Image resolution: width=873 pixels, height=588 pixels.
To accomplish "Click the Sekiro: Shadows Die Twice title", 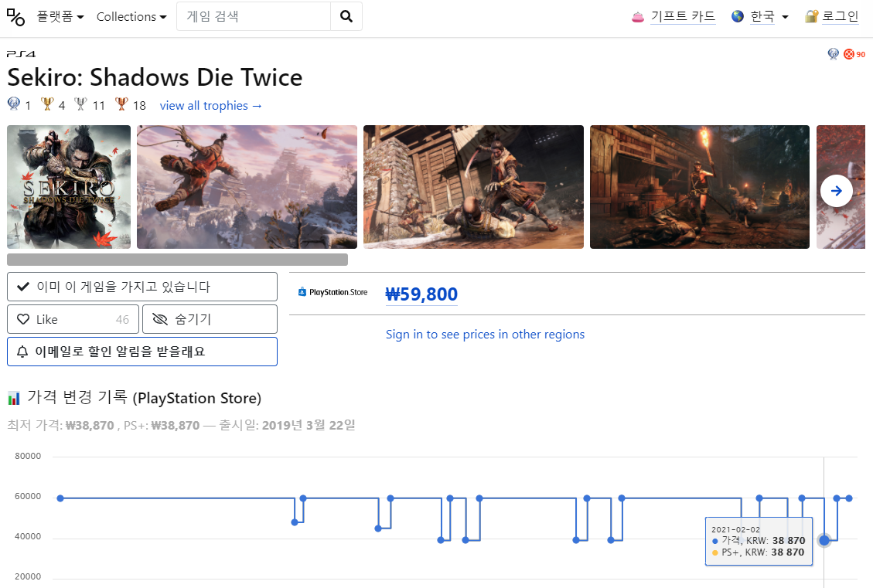I will (155, 77).
